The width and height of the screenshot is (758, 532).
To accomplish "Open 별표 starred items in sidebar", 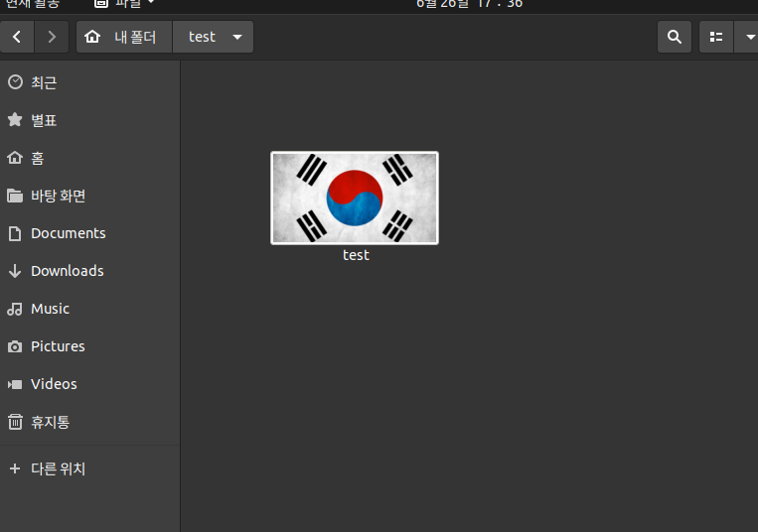I will click(90, 120).
